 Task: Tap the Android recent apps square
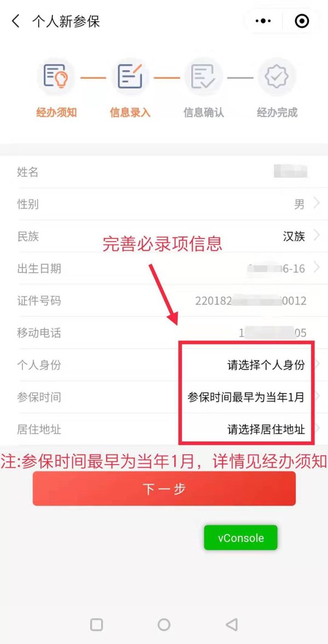pos(96,625)
